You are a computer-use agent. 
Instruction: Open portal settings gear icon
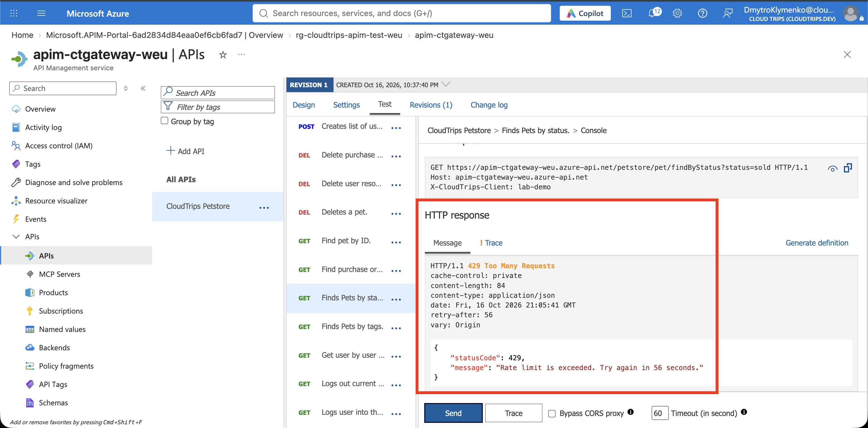pyautogui.click(x=677, y=13)
